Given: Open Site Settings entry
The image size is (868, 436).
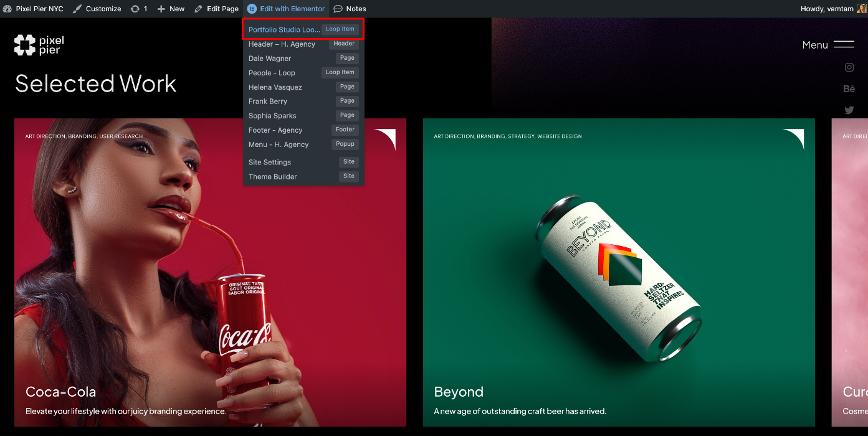Looking at the screenshot, I should (303, 162).
